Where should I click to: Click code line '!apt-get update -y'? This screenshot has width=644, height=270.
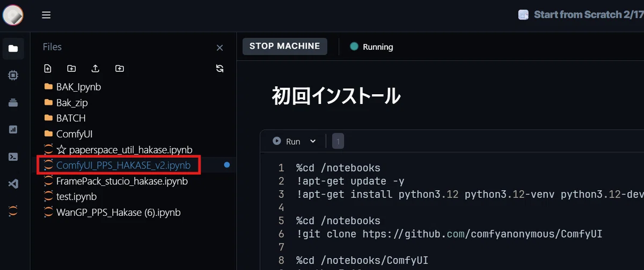click(350, 181)
